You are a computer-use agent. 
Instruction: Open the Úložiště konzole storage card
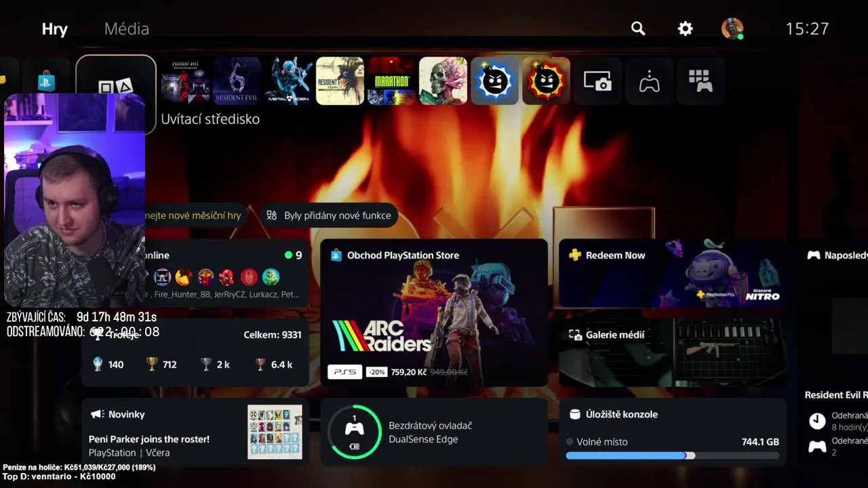pyautogui.click(x=673, y=432)
